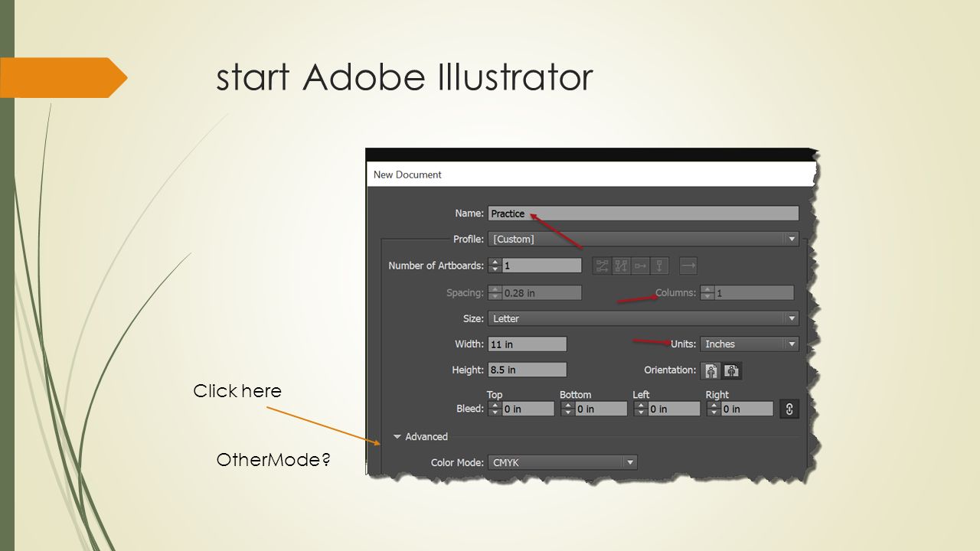Image resolution: width=980 pixels, height=551 pixels.
Task: Collapse the Advanced section triangle
Action: click(x=397, y=437)
